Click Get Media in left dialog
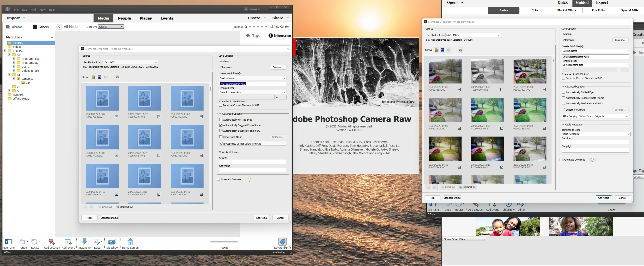The height and width of the screenshot is (266, 644). click(x=261, y=218)
